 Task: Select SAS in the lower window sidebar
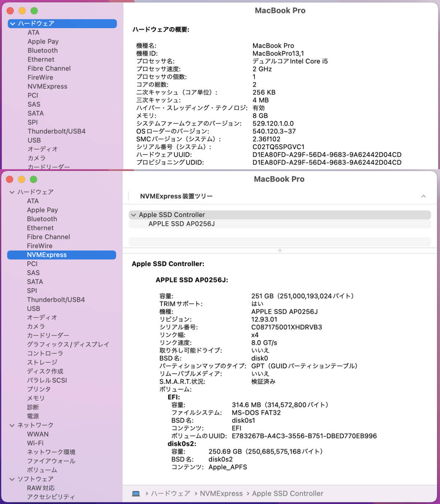tap(33, 273)
